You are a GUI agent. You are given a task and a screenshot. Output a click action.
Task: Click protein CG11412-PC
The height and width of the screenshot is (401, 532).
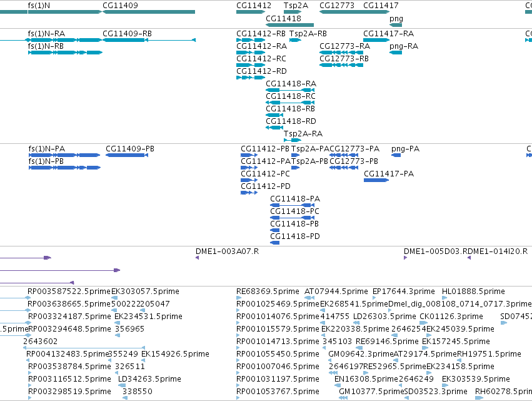(x=249, y=180)
